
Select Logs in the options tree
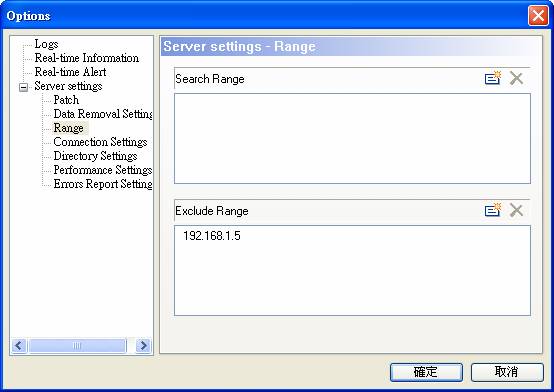click(x=46, y=44)
